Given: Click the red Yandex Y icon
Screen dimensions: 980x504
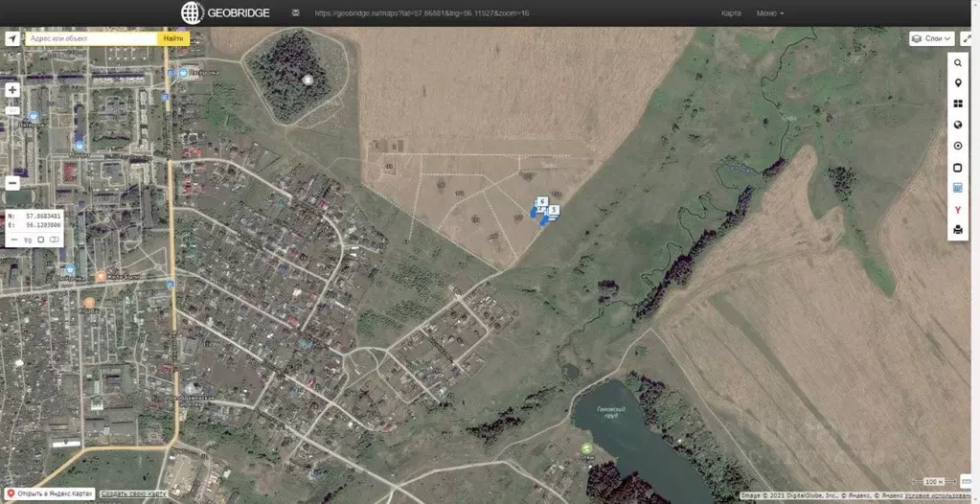Looking at the screenshot, I should pyautogui.click(x=958, y=208).
